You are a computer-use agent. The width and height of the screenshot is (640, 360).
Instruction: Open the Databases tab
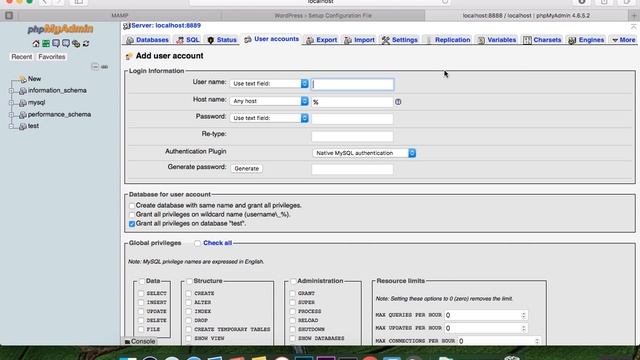[x=147, y=40]
